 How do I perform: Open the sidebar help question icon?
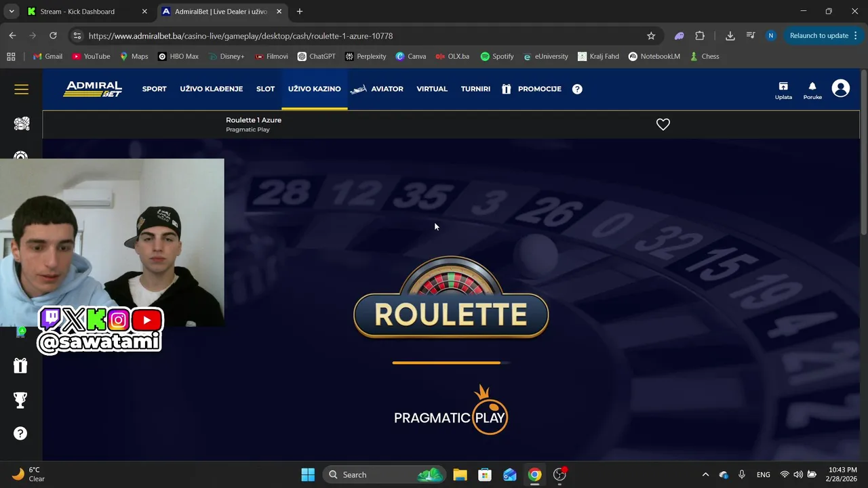coord(20,433)
